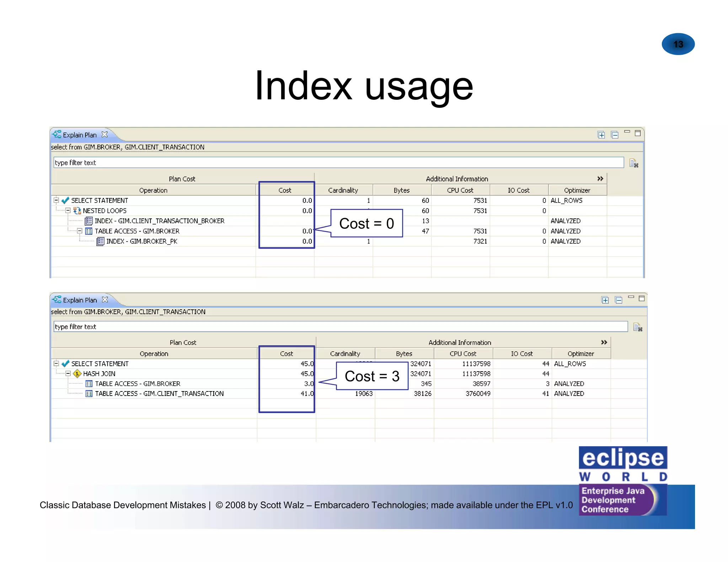
Task: Click Collapse All icon in top Explain Plan
Action: coord(615,135)
